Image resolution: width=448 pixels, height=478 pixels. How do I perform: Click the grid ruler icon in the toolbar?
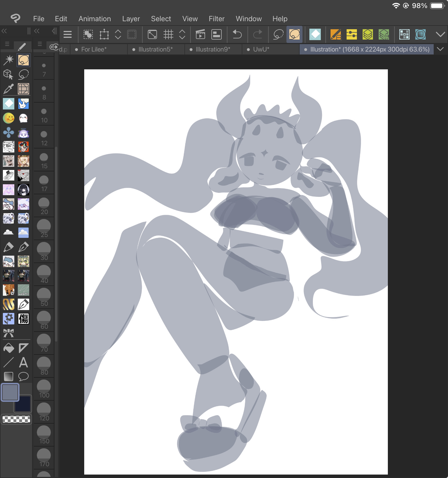(x=168, y=35)
